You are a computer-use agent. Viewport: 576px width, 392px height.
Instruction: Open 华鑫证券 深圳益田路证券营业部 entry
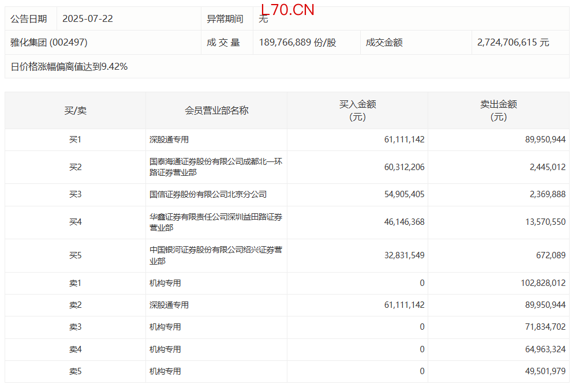click(x=215, y=223)
